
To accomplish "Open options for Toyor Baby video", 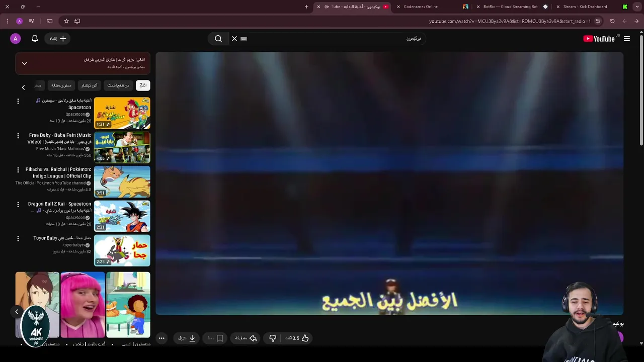I will point(18,238).
